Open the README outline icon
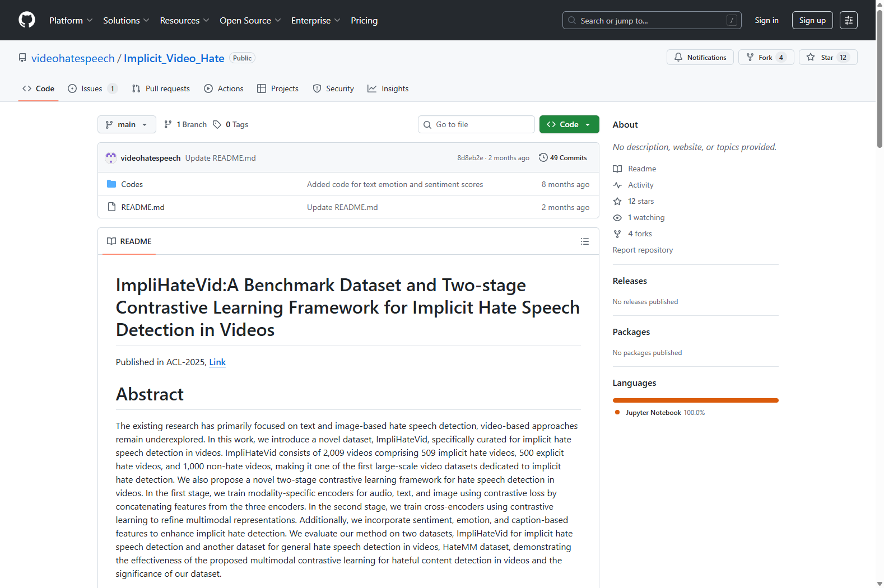 (x=585, y=241)
